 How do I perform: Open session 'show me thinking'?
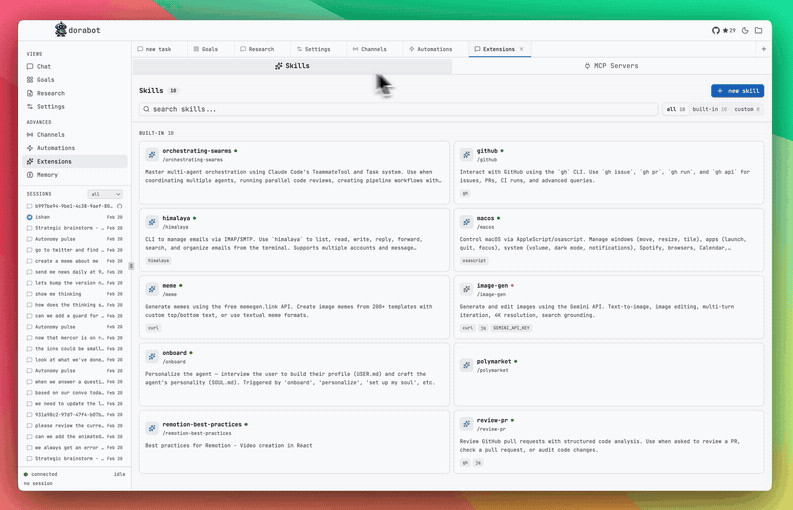[x=75, y=294]
